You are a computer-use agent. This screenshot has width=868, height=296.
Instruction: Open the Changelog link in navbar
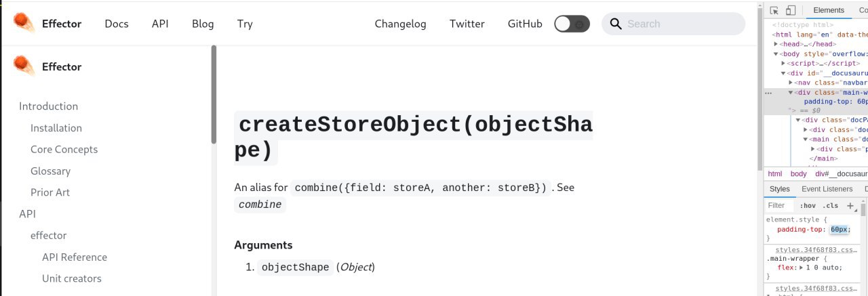(401, 24)
